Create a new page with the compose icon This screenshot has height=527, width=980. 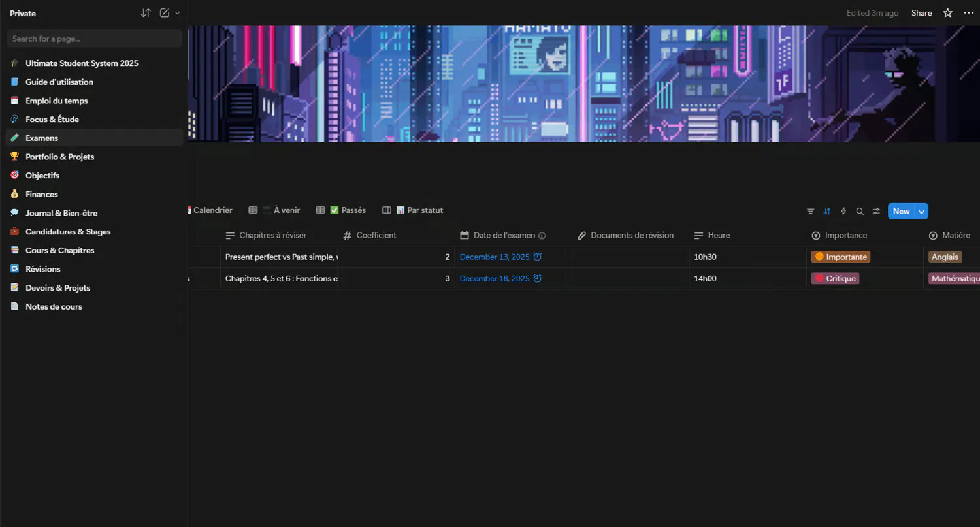[165, 13]
